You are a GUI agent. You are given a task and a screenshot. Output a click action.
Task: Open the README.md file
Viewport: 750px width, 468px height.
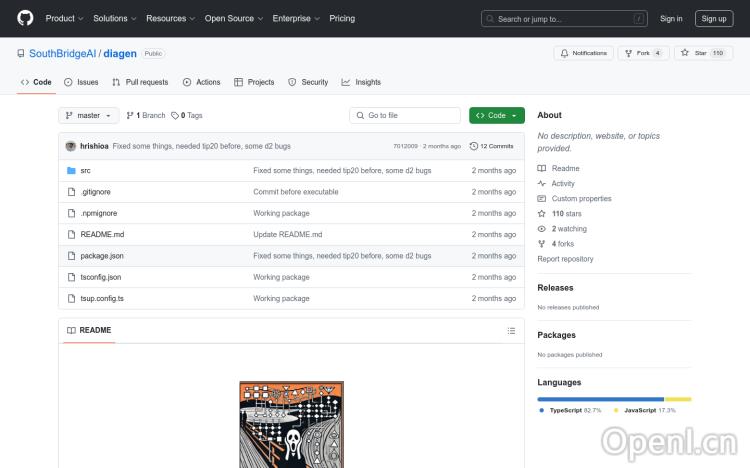coord(102,234)
